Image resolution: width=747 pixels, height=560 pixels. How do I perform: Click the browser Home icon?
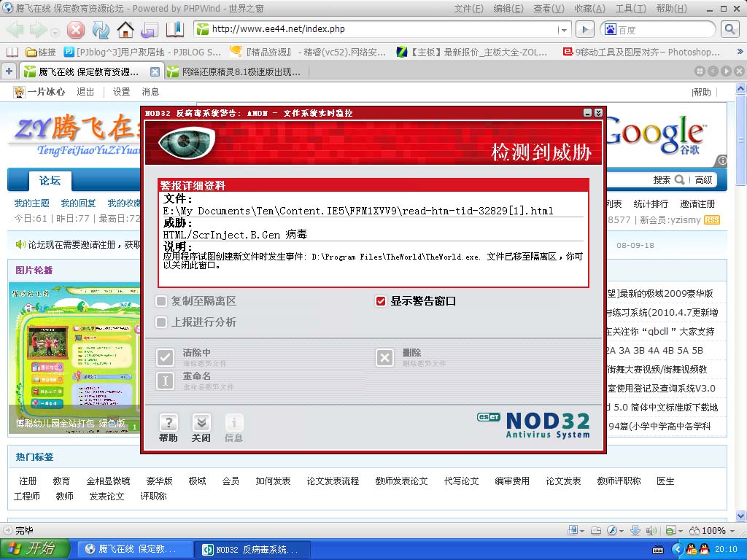pyautogui.click(x=125, y=30)
